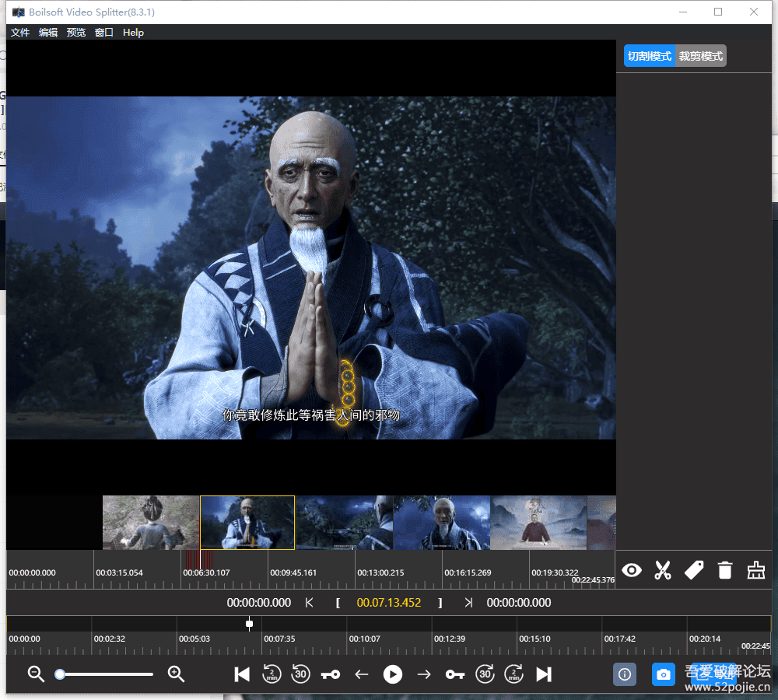Click the camera snapshot button
Viewport: 778px width, 700px height.
coord(664,674)
